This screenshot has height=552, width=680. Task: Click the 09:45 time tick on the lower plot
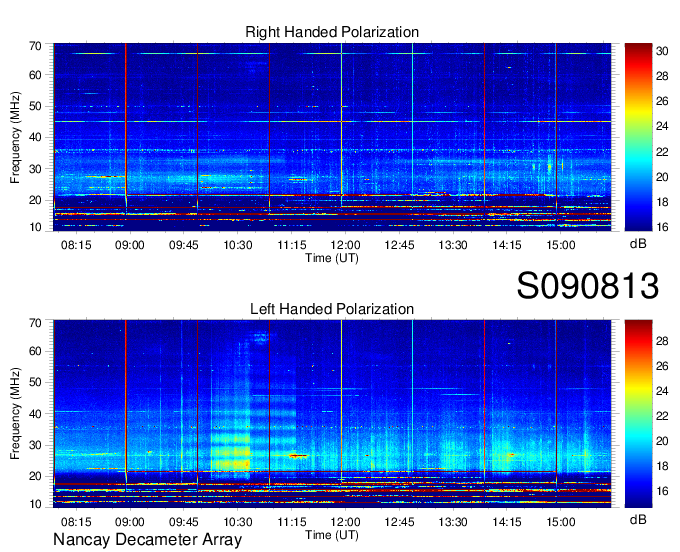click(x=183, y=522)
